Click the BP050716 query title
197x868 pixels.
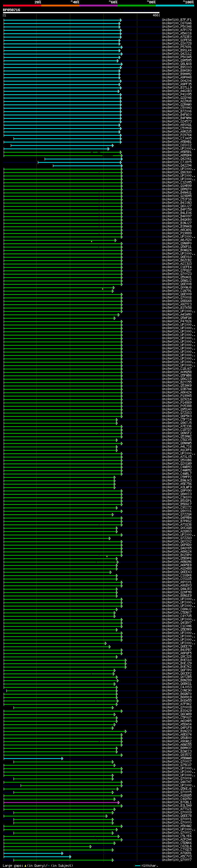[11, 10]
